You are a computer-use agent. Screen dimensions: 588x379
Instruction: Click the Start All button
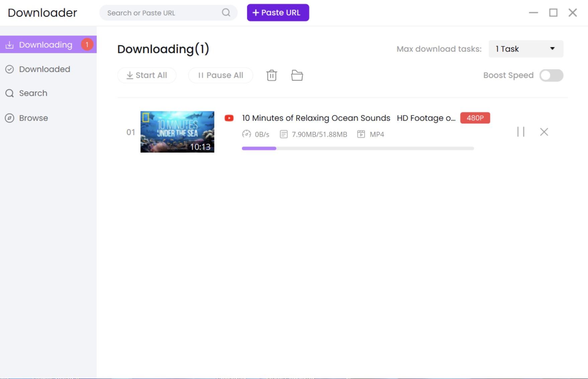(147, 76)
